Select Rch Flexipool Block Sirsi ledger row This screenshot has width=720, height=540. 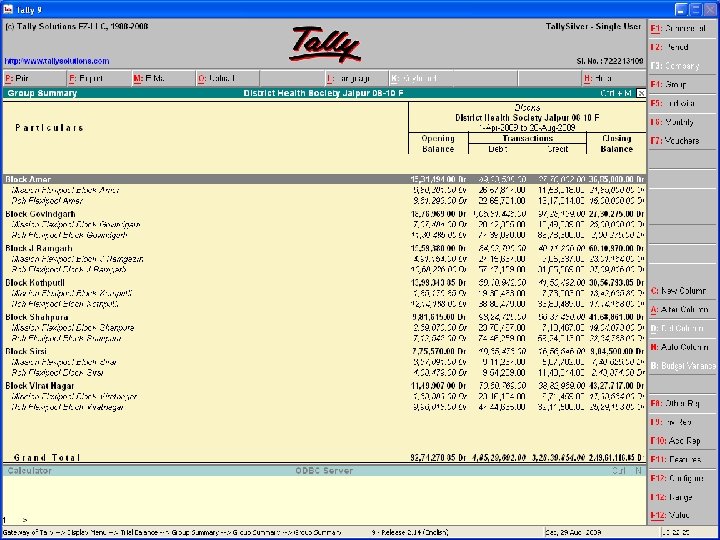coord(324,373)
